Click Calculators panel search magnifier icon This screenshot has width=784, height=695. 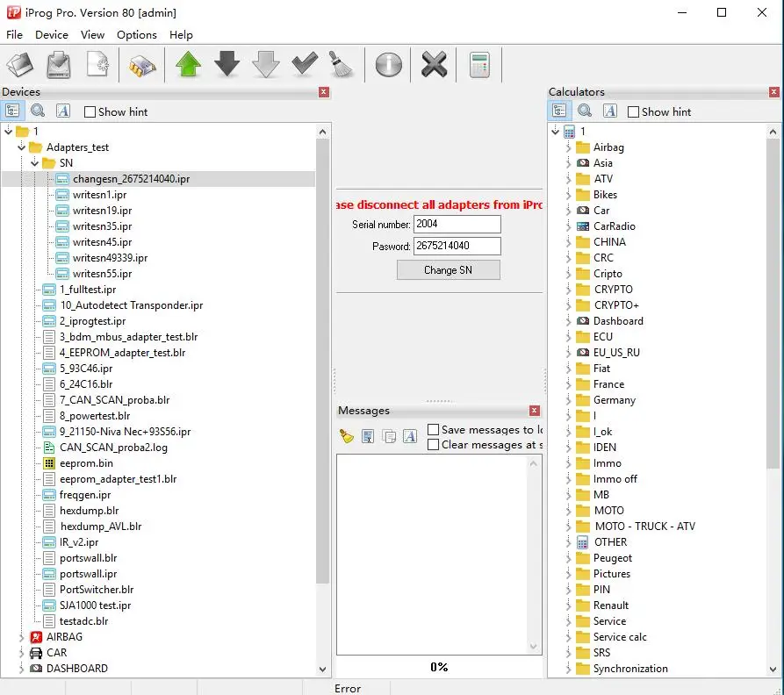coord(585,111)
